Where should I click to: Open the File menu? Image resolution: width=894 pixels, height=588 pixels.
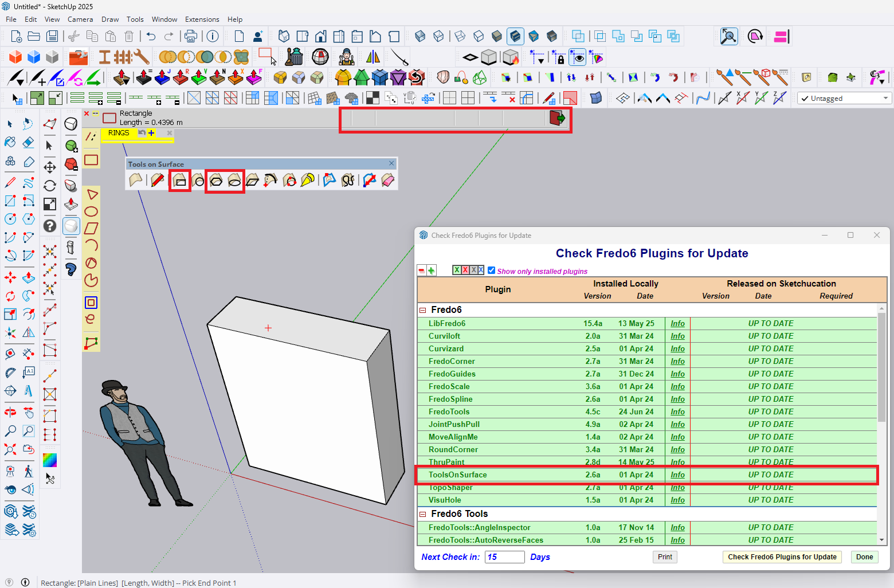11,19
